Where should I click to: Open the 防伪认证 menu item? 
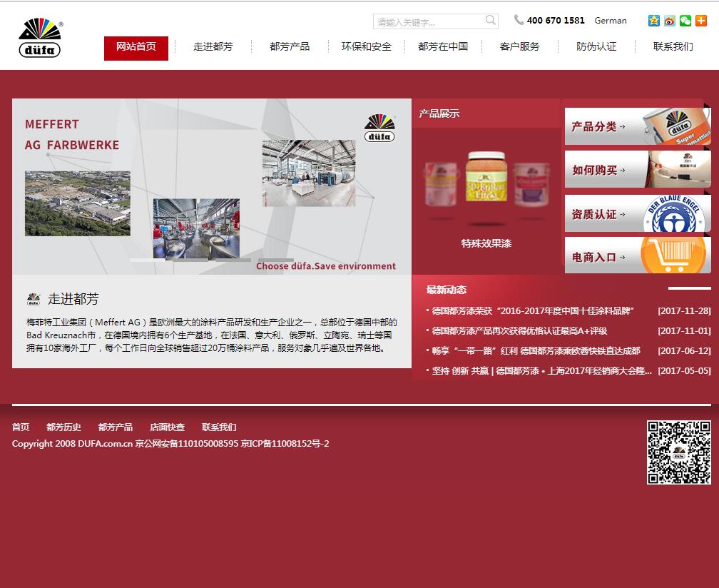click(596, 46)
